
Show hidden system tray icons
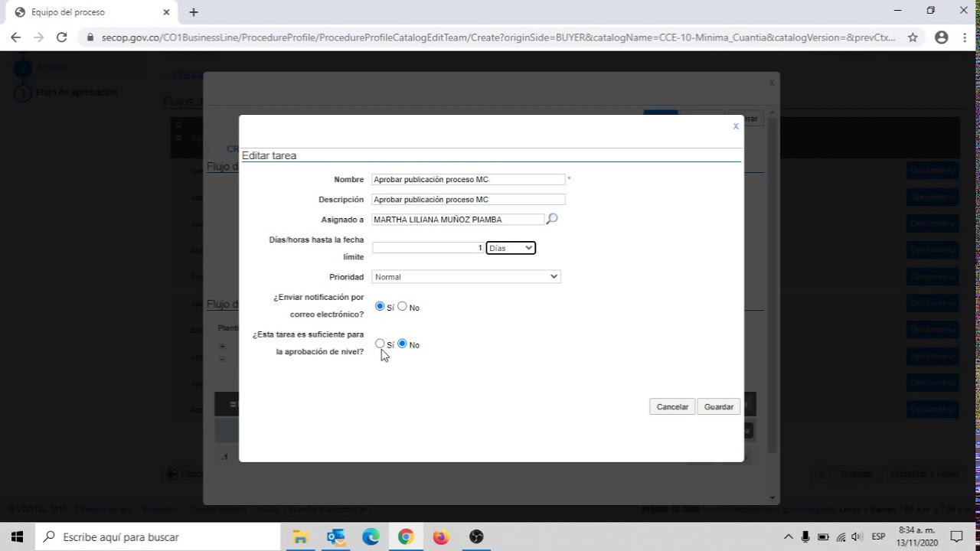(x=789, y=536)
